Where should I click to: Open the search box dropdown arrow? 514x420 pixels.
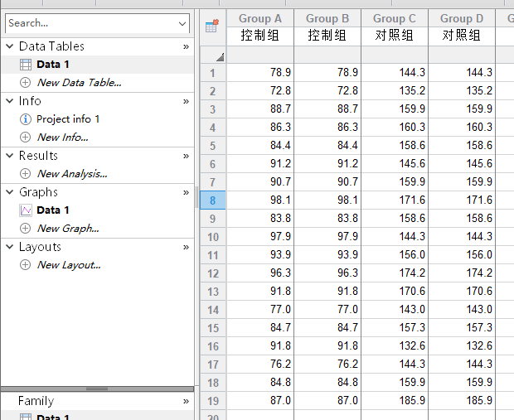tap(182, 23)
